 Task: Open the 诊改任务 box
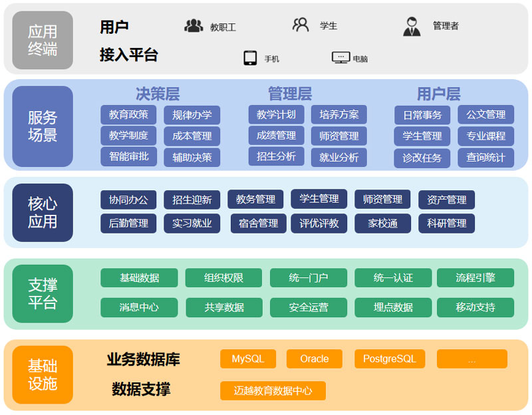422,158
